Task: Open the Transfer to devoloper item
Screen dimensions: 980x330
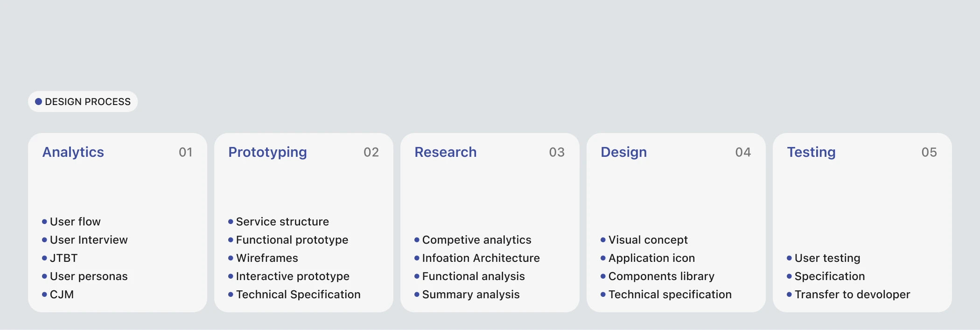Action: (x=852, y=295)
